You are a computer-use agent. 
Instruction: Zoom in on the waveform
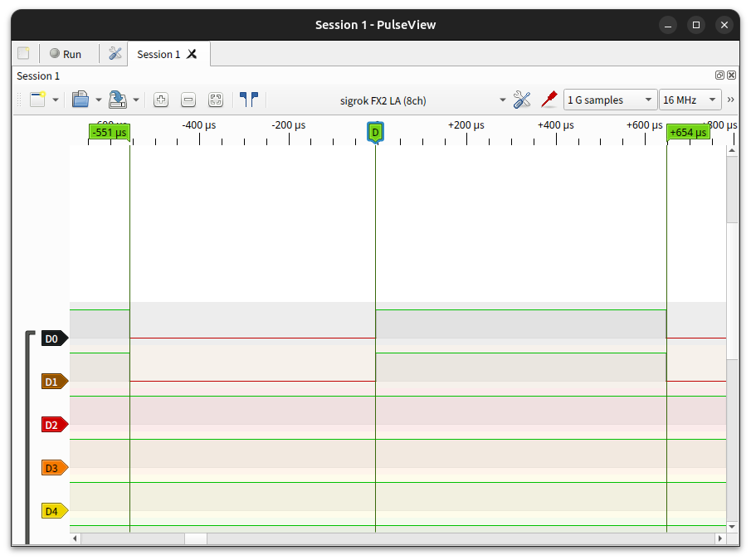tap(161, 100)
